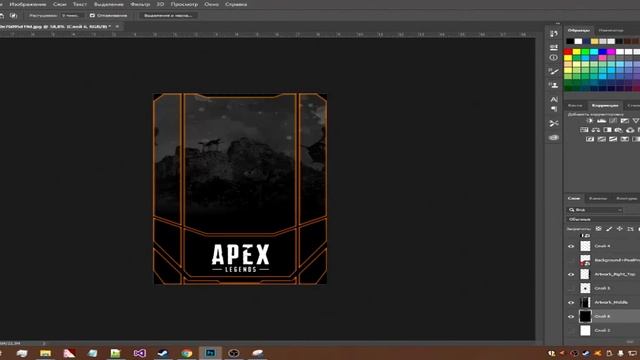Add an Invert adjustment icon
The image size is (640, 360).
pos(590,139)
